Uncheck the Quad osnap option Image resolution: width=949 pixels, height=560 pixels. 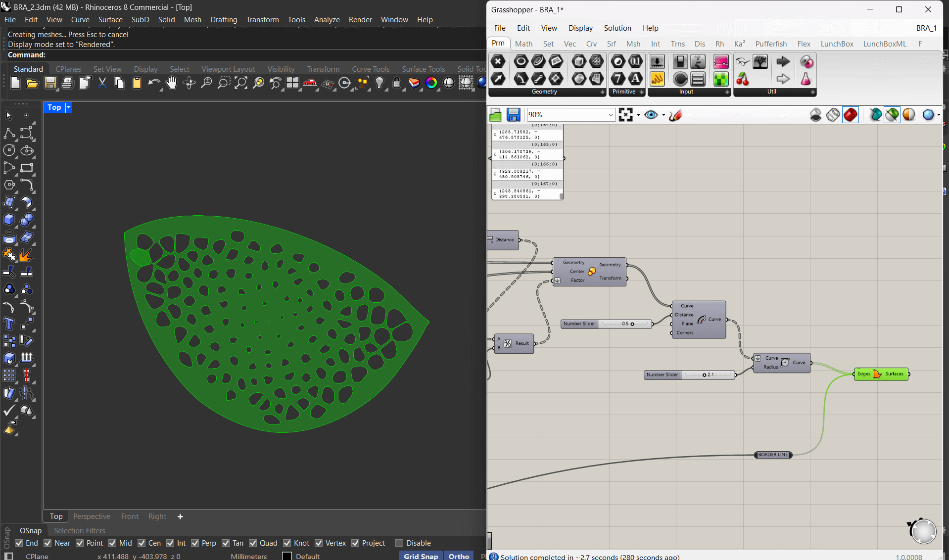253,543
